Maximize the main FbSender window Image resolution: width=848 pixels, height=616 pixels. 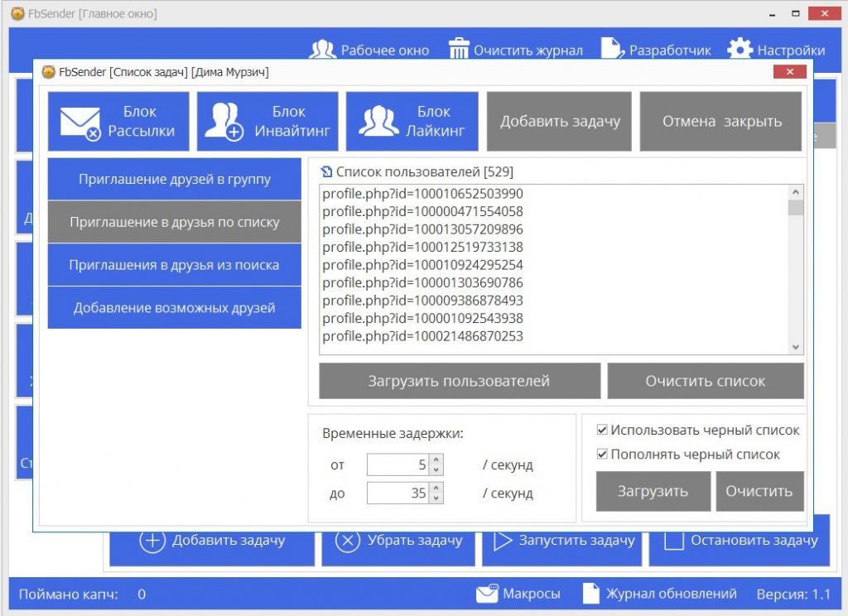coord(796,13)
